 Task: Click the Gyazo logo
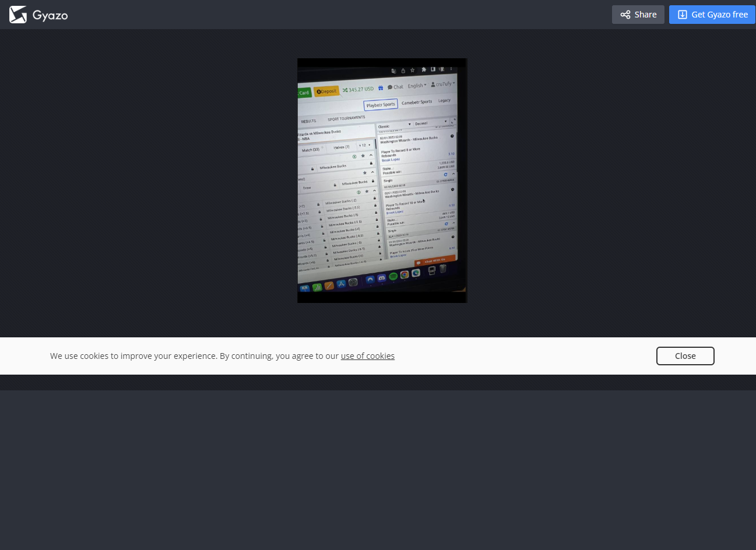coord(38,15)
